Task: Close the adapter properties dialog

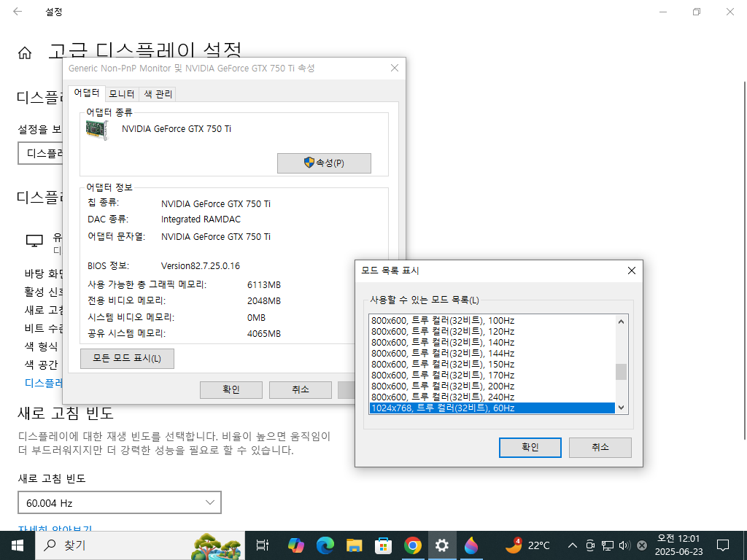Action: (x=395, y=68)
